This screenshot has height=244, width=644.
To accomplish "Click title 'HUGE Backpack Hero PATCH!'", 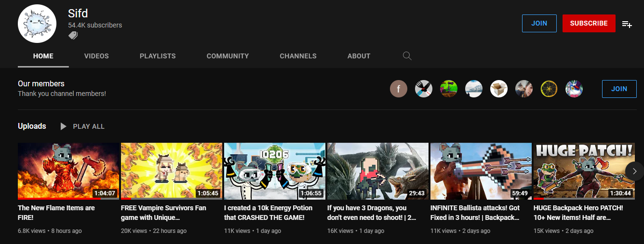I will (578, 213).
